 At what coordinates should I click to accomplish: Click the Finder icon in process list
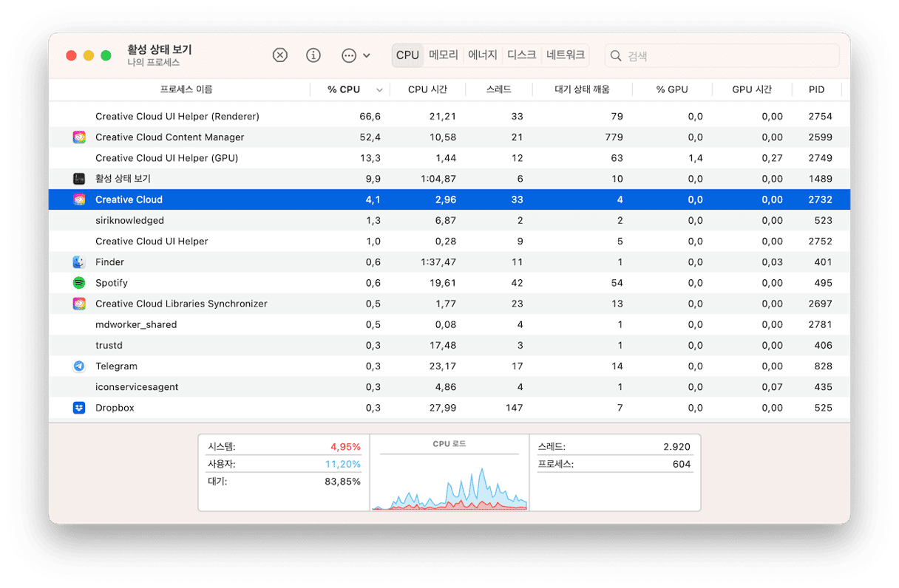click(x=79, y=262)
